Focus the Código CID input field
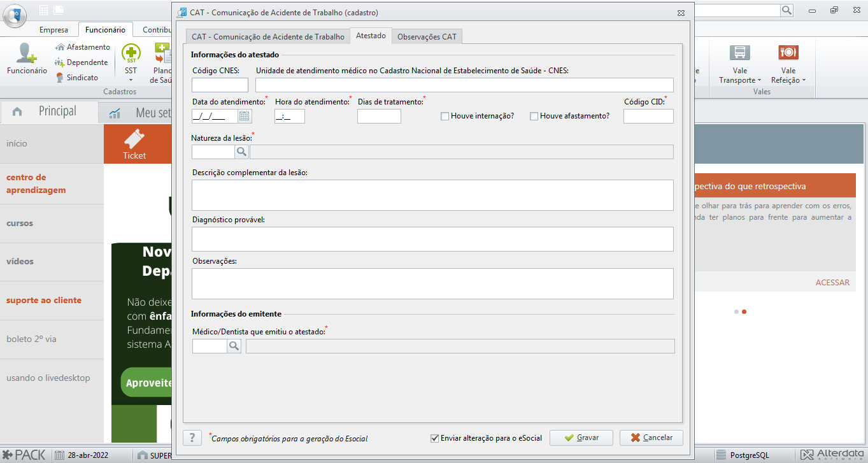Screen dimensions: 868x463 pos(648,116)
